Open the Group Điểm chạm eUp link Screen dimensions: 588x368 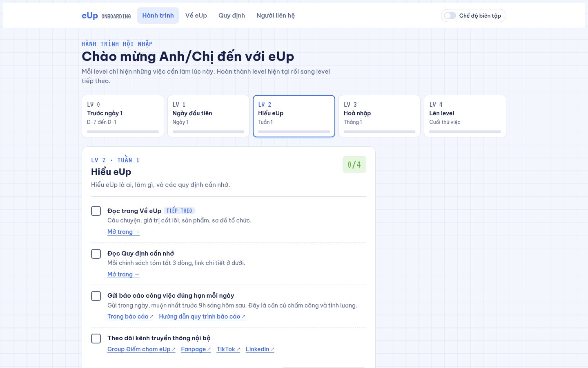pos(141,349)
